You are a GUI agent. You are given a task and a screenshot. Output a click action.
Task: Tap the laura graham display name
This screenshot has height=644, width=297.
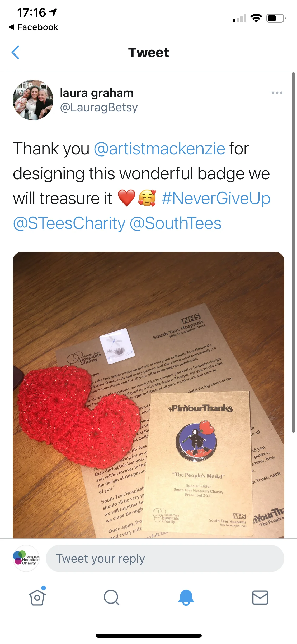click(x=97, y=93)
